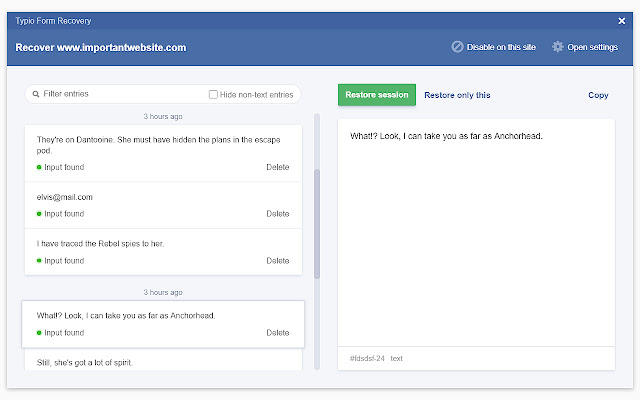Delete the Dantooine plans entry
This screenshot has width=640, height=400.
pyautogui.click(x=277, y=167)
